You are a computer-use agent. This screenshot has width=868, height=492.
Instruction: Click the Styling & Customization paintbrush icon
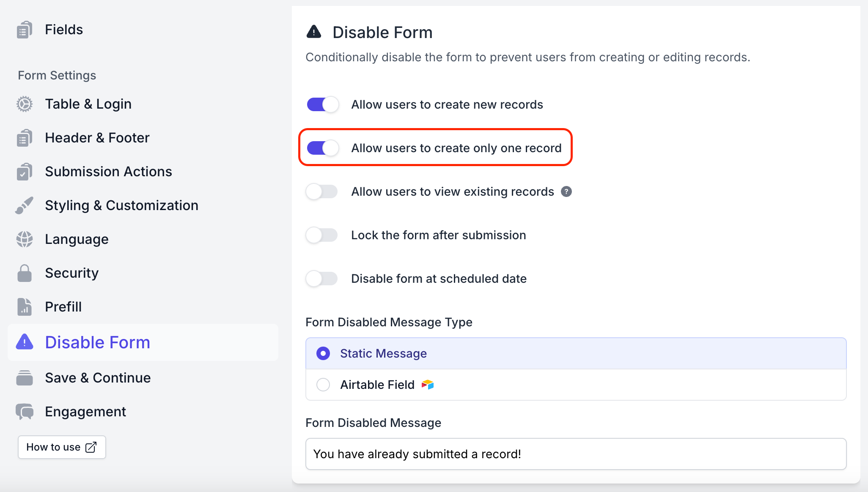(x=25, y=205)
